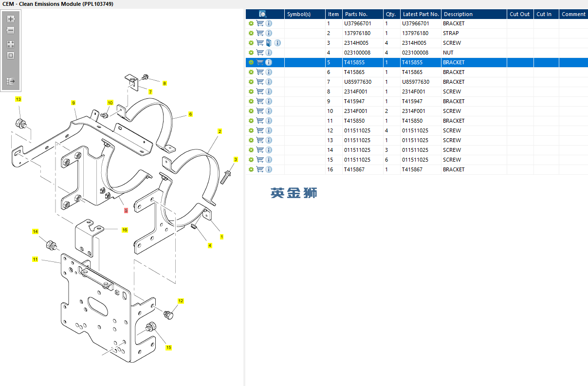588x386 pixels.
Task: Click green gear icon for item 2 STRAP
Action: pos(251,33)
